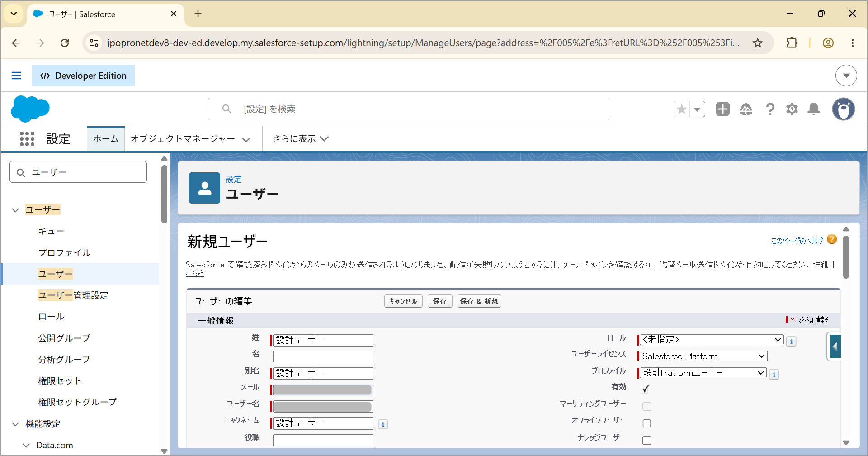Open 公開グループ in sidebar
868x456 pixels.
click(64, 338)
